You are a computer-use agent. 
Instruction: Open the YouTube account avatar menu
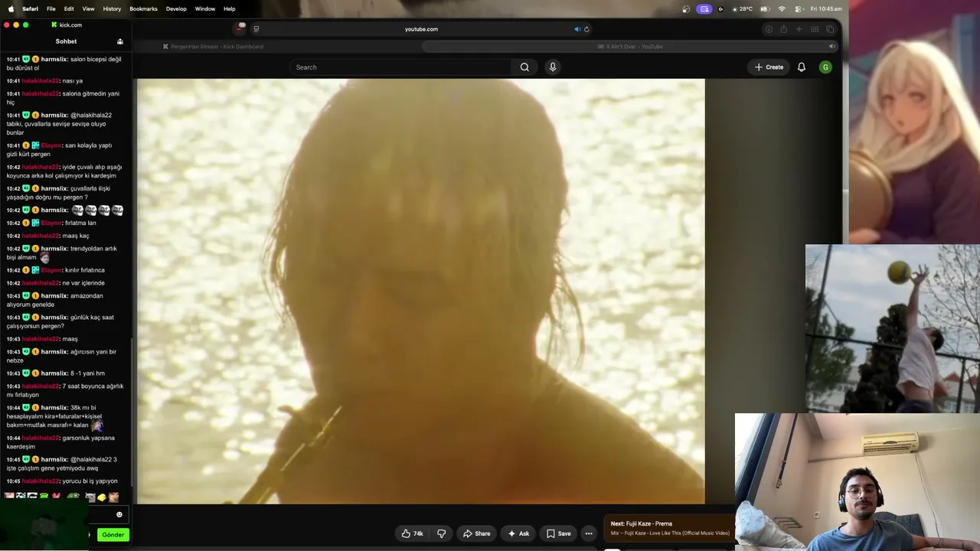click(825, 67)
